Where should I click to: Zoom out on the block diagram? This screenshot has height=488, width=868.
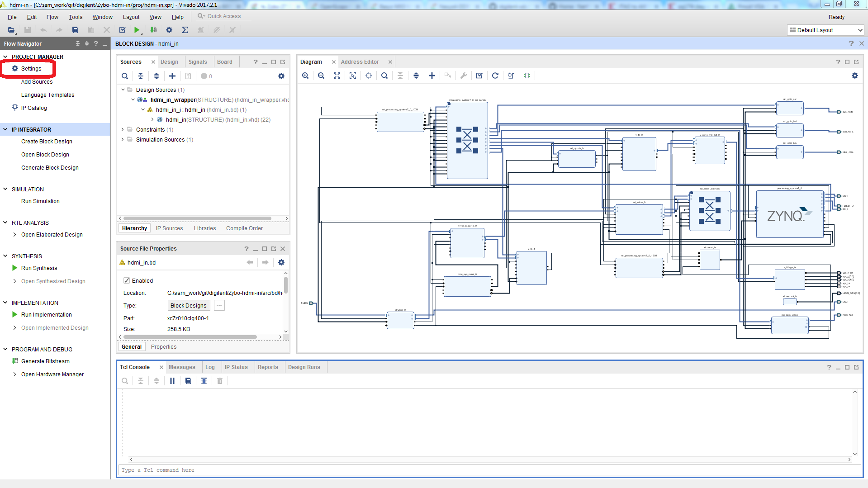pyautogui.click(x=321, y=76)
